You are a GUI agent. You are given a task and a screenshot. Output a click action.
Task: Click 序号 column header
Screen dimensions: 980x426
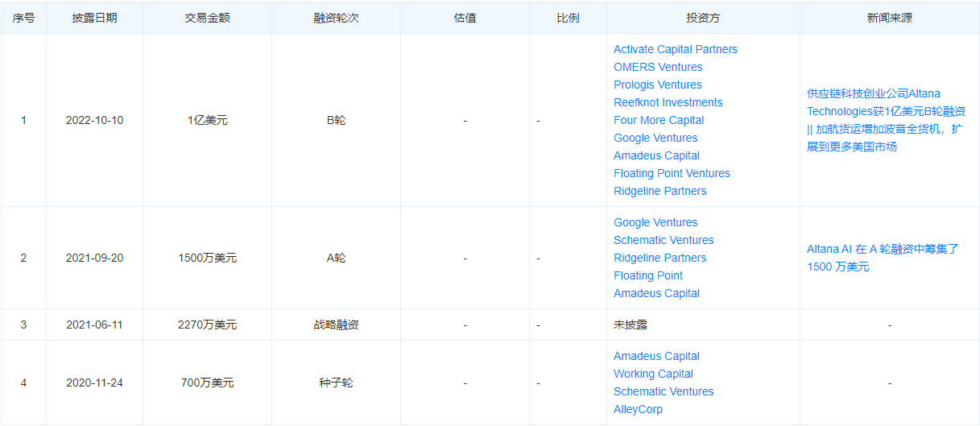23,17
